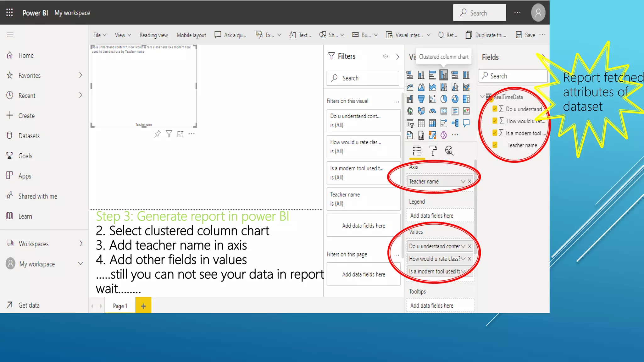This screenshot has width=644, height=362.
Task: Uncheck the Teacher name field
Action: 495,145
